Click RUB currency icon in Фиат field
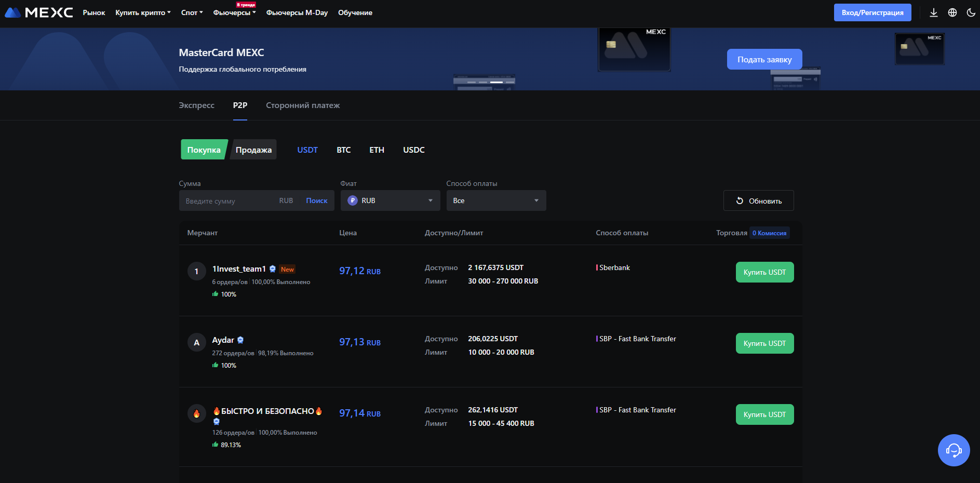 pyautogui.click(x=353, y=200)
